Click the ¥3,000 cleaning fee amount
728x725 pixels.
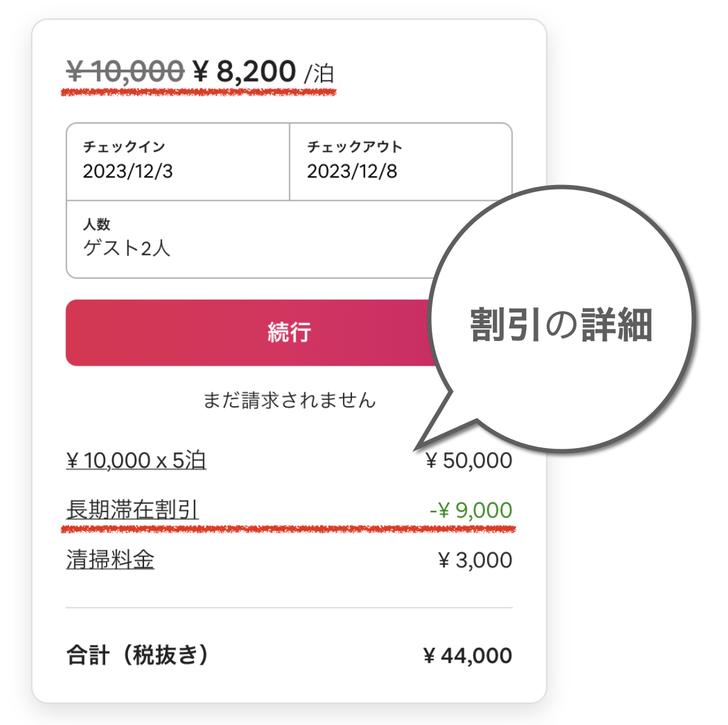(475, 560)
